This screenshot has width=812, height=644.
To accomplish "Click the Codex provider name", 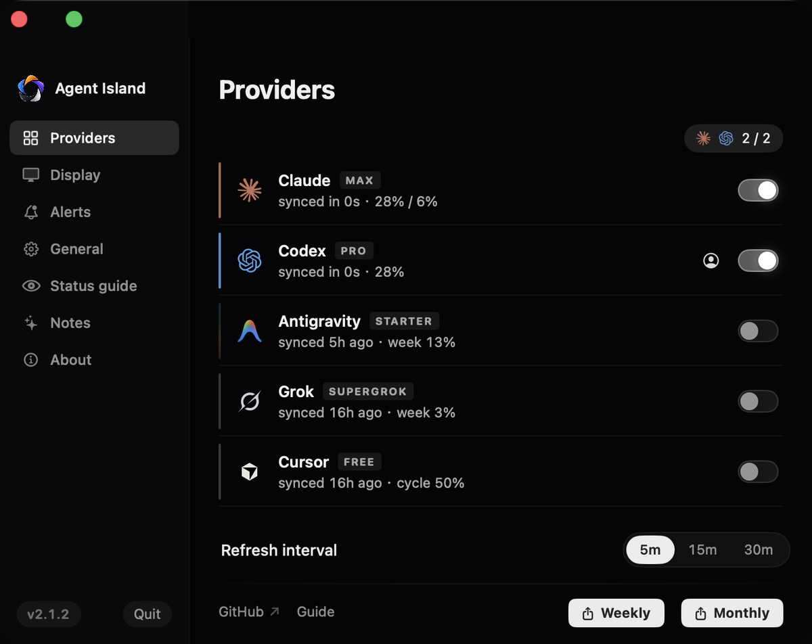I will [x=302, y=251].
